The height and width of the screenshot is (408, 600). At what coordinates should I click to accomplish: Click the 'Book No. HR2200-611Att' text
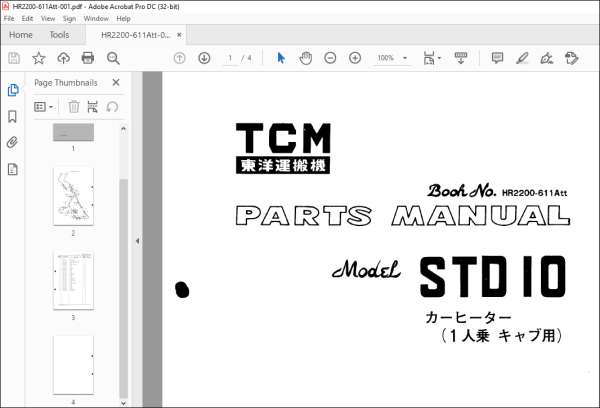(497, 191)
